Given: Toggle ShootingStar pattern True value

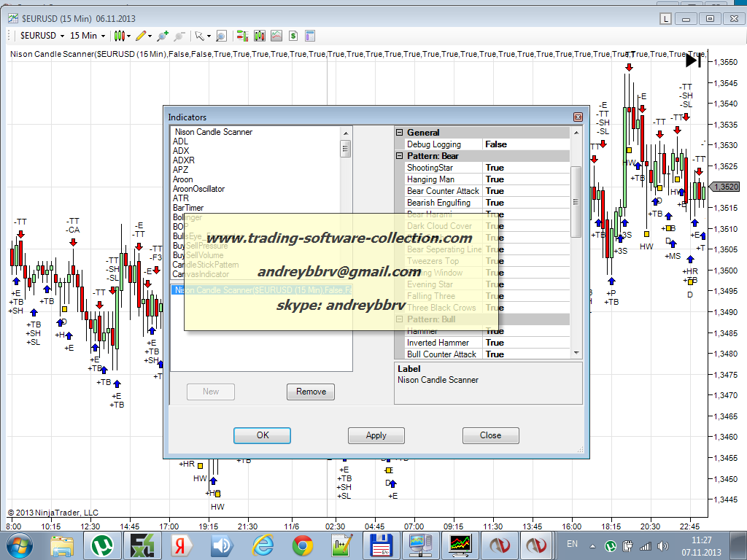Looking at the screenshot, I should 525,168.
